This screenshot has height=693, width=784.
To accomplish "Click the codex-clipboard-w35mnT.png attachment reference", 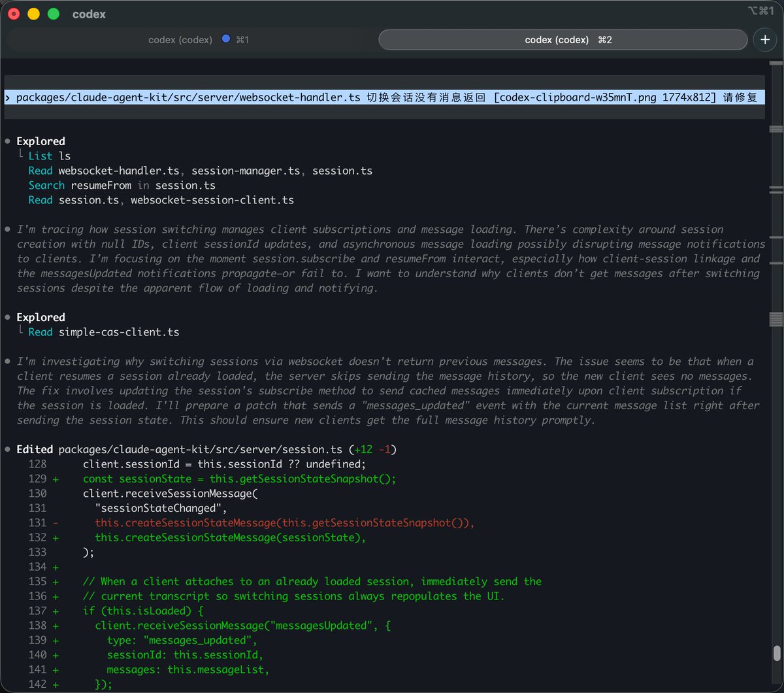I will [605, 97].
